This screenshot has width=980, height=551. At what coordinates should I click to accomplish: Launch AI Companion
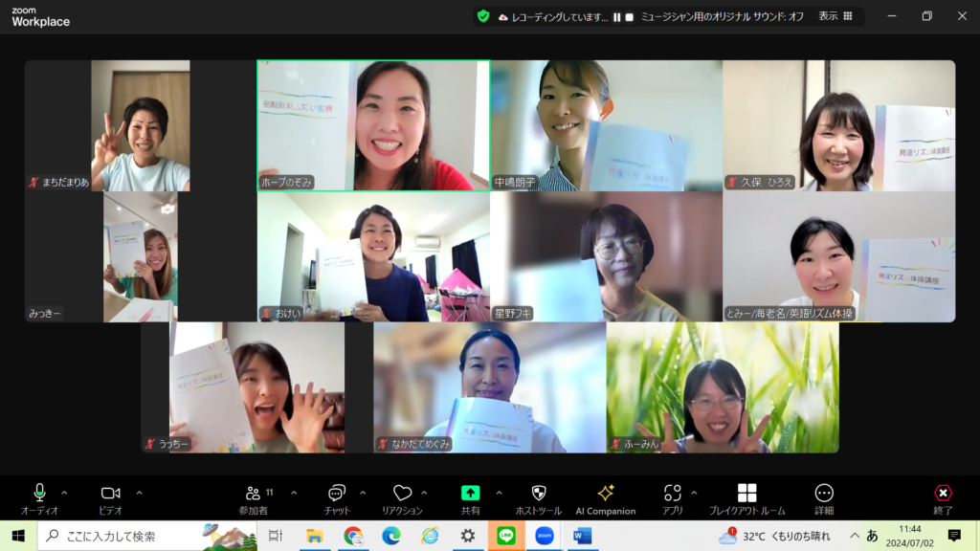pyautogui.click(x=605, y=496)
